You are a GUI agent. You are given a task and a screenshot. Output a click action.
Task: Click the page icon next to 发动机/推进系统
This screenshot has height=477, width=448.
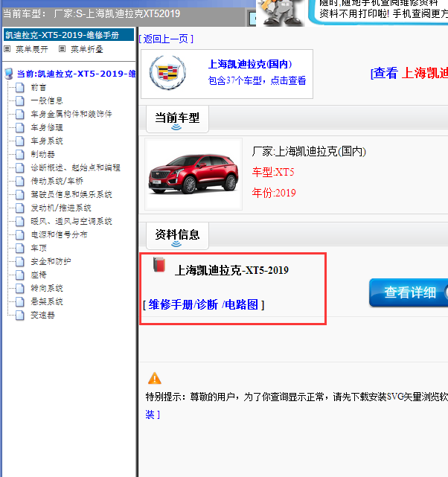(x=20, y=208)
